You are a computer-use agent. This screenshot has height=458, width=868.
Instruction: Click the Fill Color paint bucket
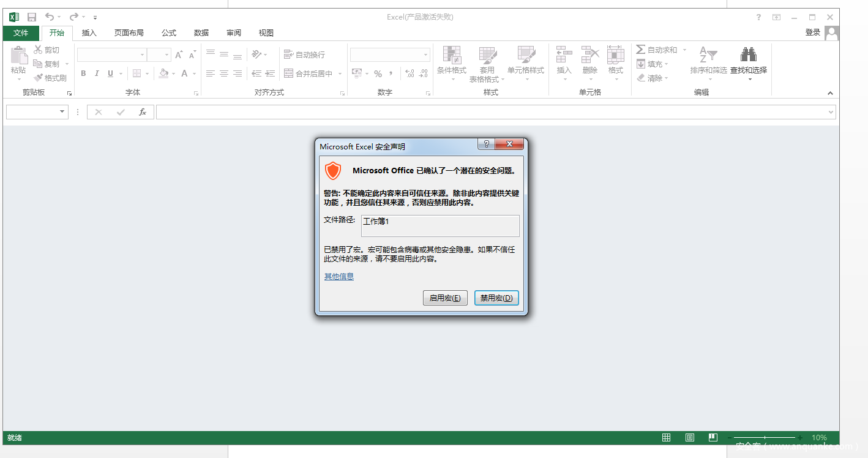pos(163,73)
